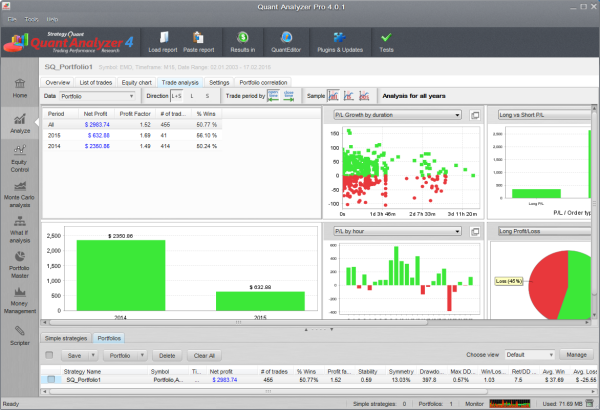Open the Help menu
The image size is (600, 410).
pos(52,19)
